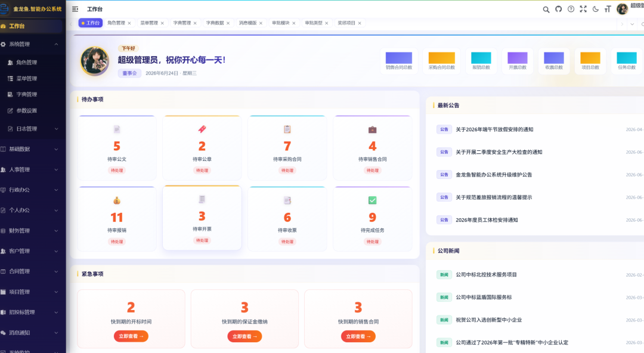Close the 审批类型 tab
Screen dimensions: 644x353
pyautogui.click(x=327, y=23)
